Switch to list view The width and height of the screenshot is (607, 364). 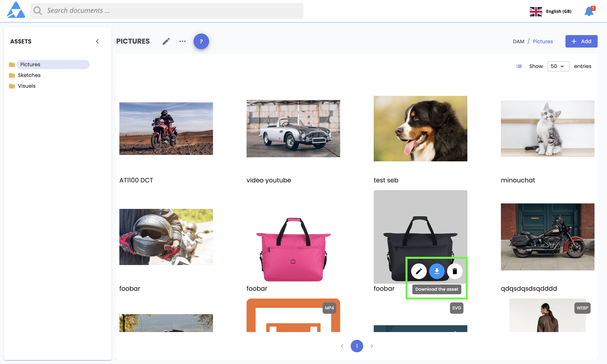519,66
